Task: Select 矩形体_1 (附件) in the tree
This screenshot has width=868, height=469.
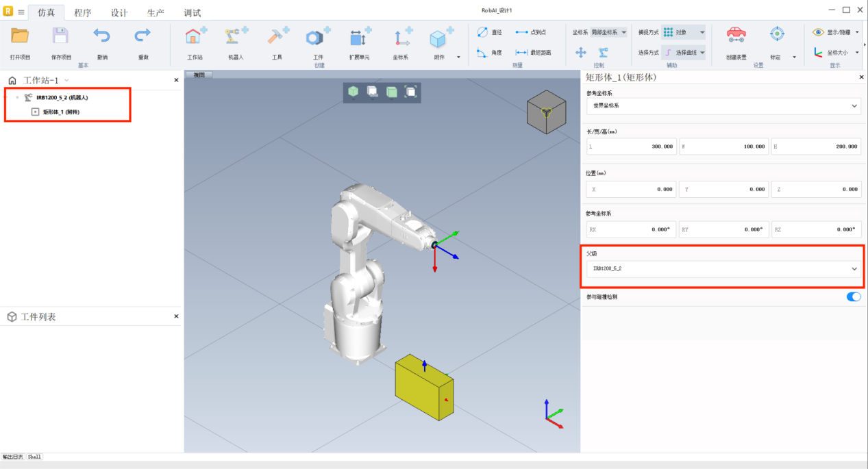Action: point(61,112)
